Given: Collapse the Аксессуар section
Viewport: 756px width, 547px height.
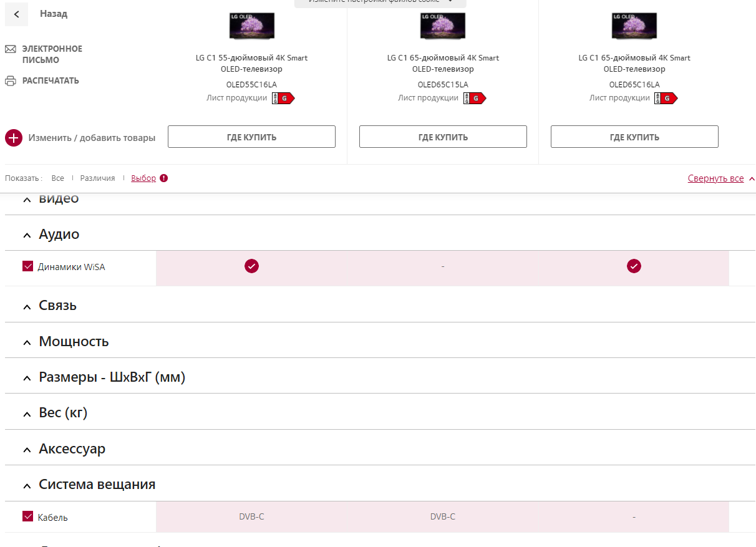Looking at the screenshot, I should [27, 450].
